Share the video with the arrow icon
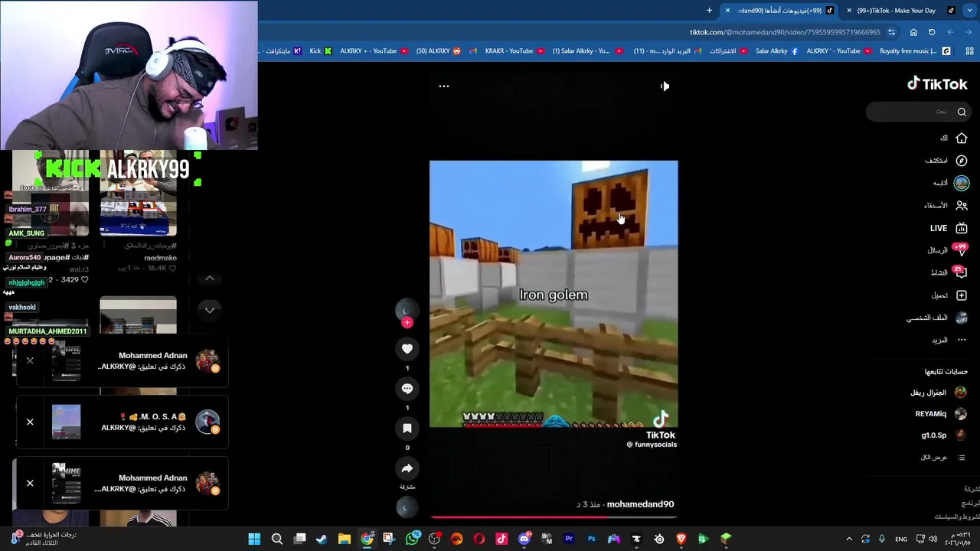 pyautogui.click(x=407, y=468)
